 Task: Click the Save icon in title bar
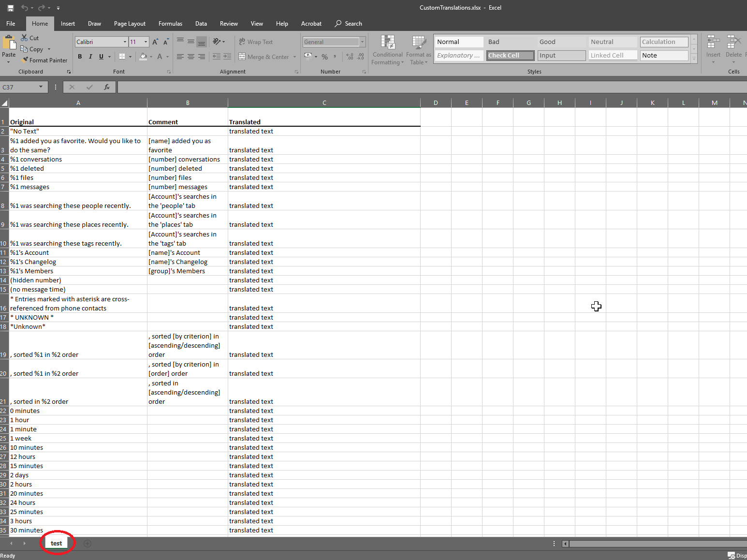point(10,8)
